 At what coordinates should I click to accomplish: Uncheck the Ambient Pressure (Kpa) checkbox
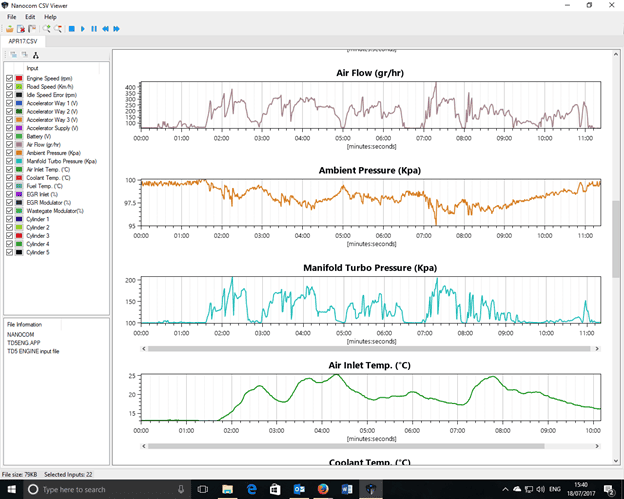click(10, 153)
